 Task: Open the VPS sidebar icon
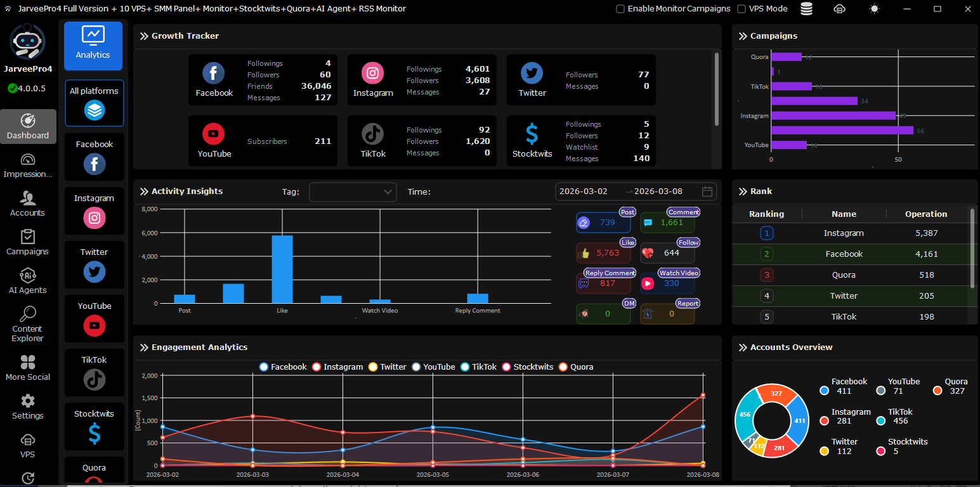pos(27,445)
